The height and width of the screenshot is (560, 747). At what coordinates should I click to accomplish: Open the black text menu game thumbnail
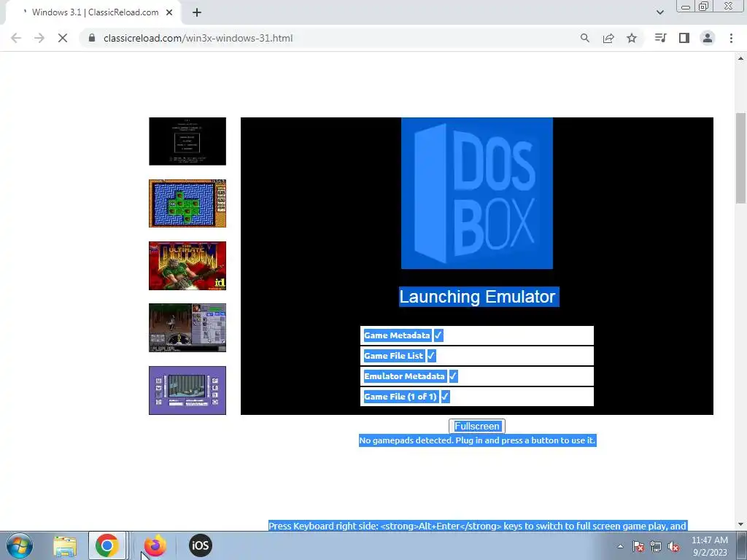point(187,141)
